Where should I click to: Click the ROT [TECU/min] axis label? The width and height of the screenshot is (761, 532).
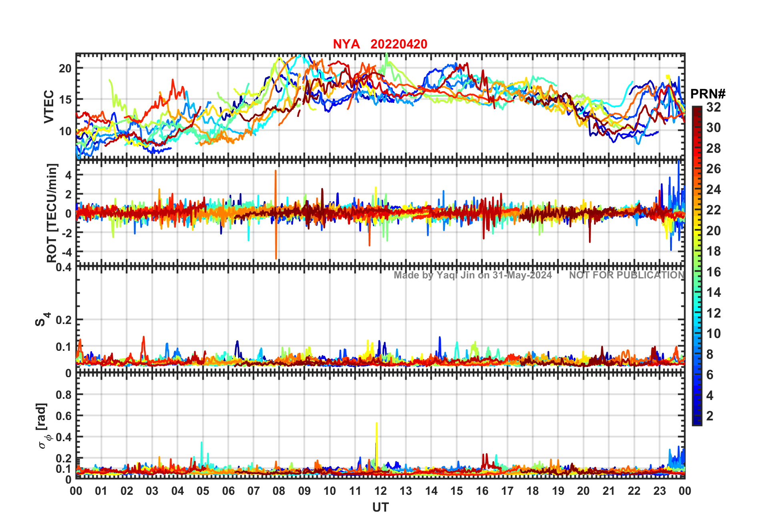coord(52,213)
